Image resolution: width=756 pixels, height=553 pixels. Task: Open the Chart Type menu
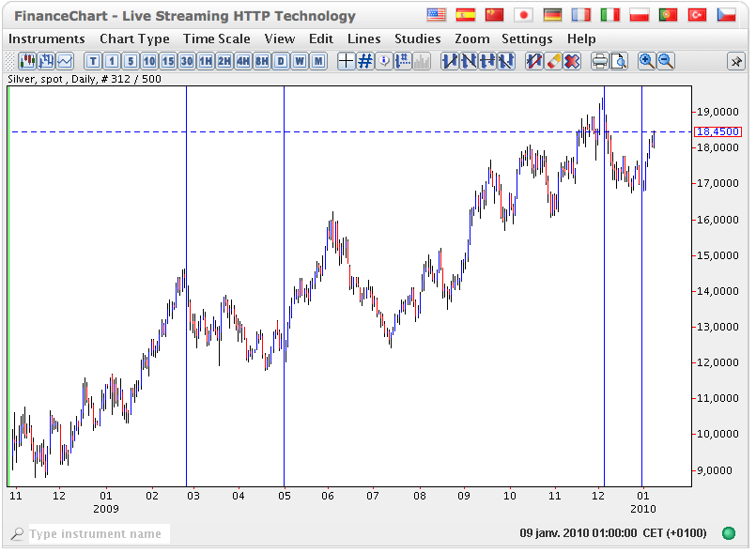(x=134, y=38)
